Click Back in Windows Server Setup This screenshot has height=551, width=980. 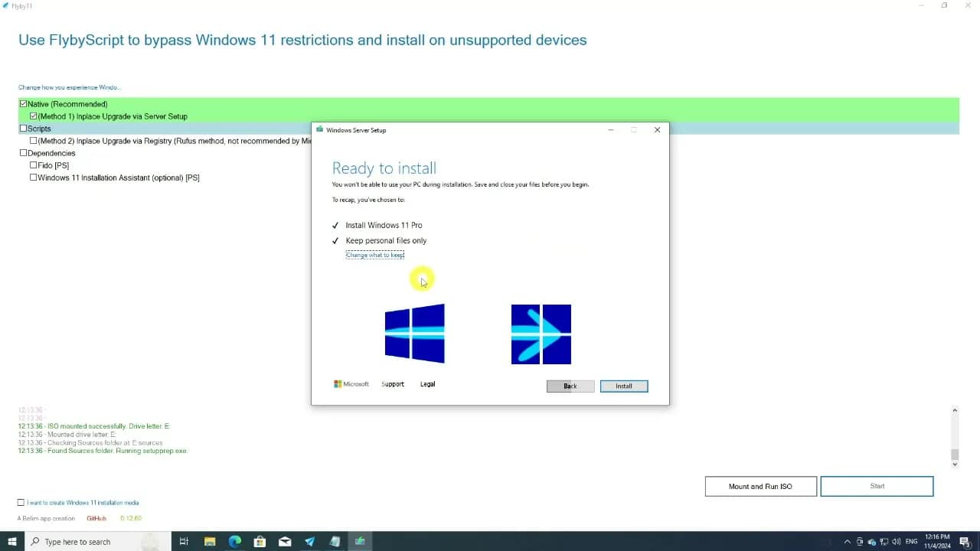tap(570, 386)
